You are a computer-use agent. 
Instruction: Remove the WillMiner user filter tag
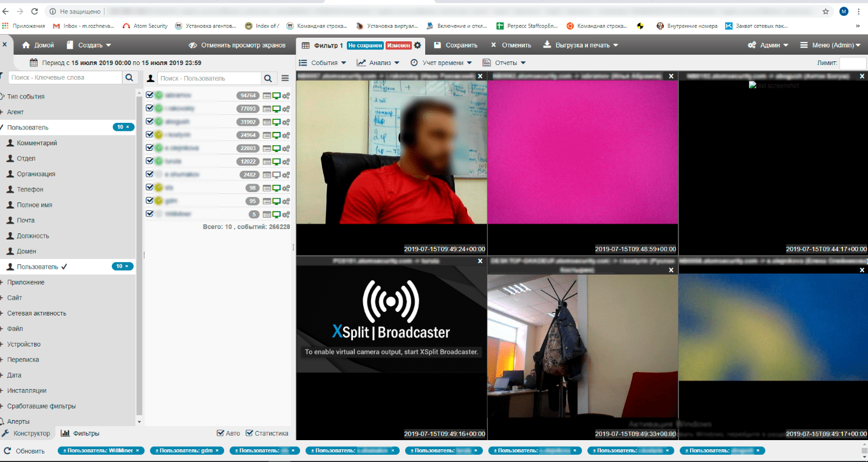(x=137, y=450)
